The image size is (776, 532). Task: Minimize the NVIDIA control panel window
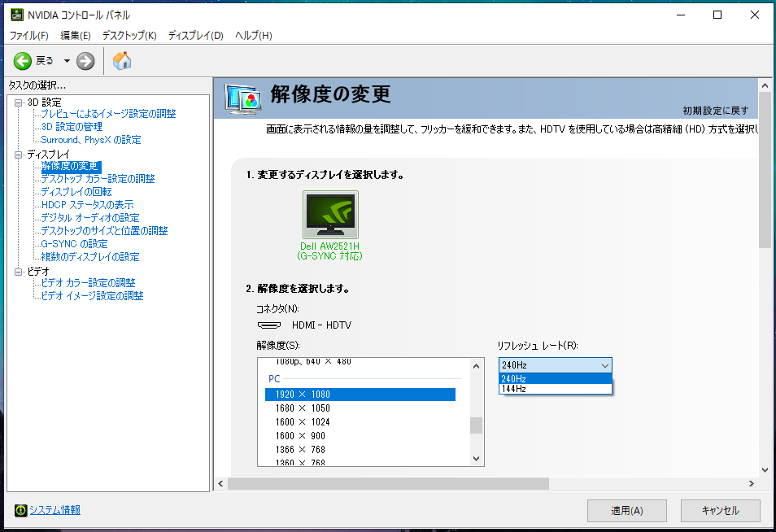pos(681,15)
